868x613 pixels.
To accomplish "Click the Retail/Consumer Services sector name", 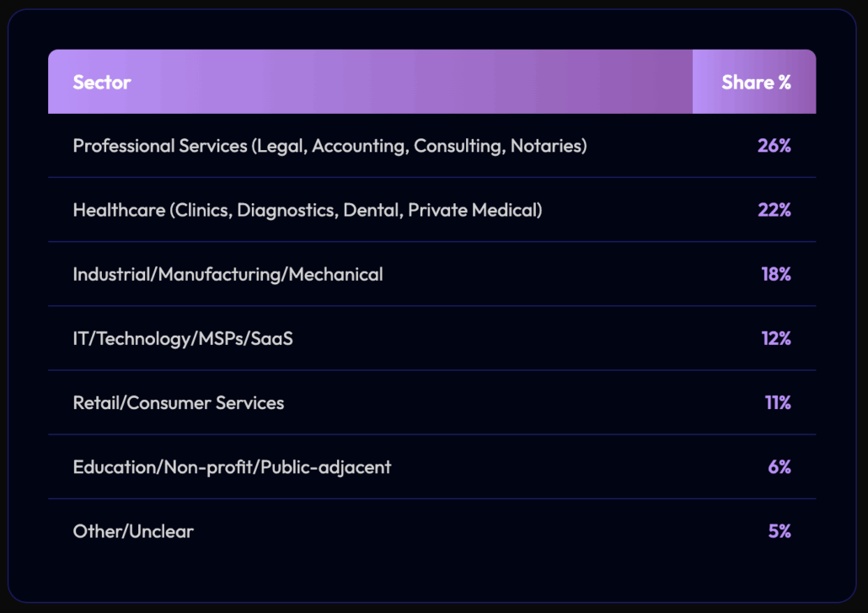I will pyautogui.click(x=179, y=403).
